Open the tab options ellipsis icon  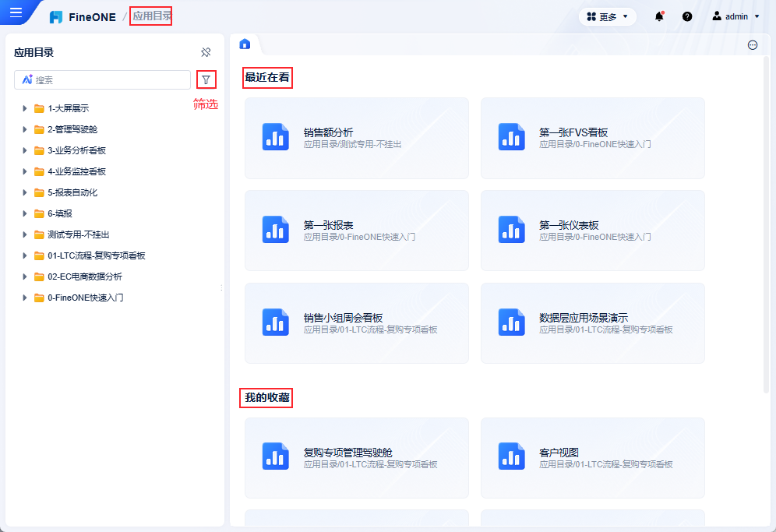tap(753, 45)
